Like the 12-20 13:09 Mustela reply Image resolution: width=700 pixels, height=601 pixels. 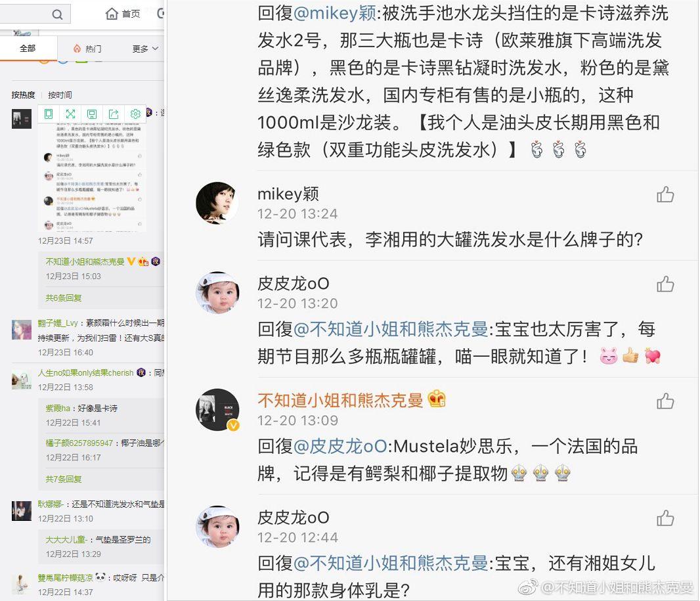tap(665, 401)
